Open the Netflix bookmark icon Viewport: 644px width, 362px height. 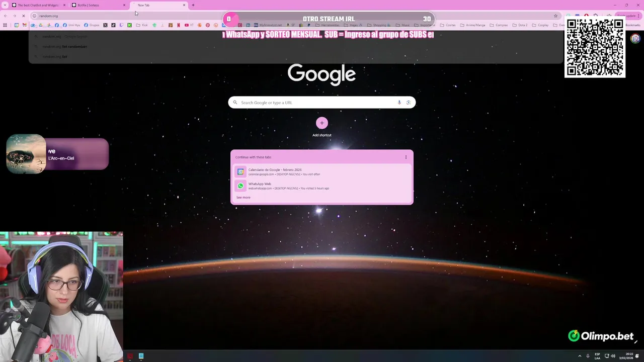pyautogui.click(x=179, y=25)
